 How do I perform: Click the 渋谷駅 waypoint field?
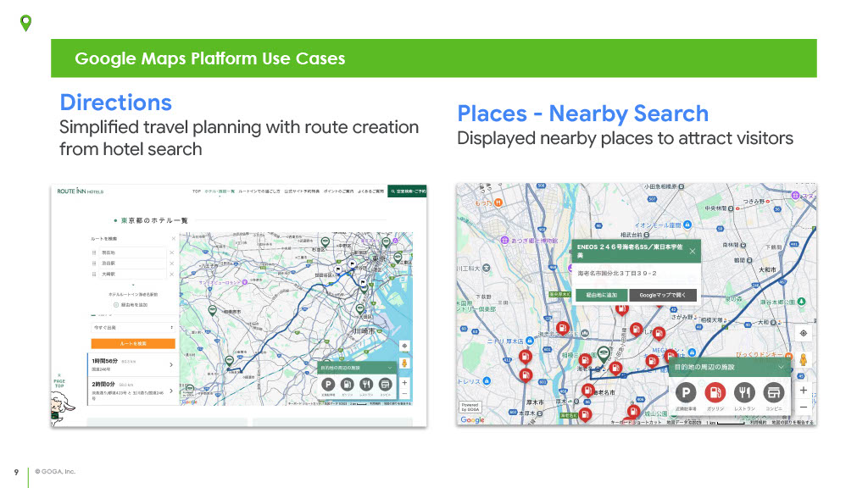point(132,263)
